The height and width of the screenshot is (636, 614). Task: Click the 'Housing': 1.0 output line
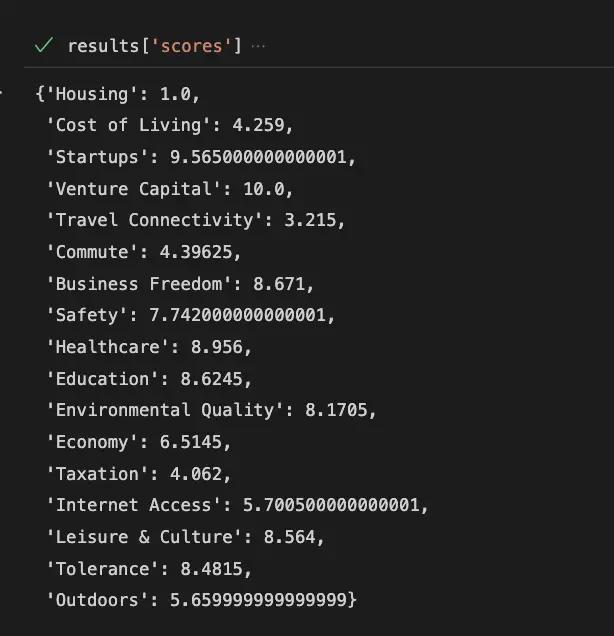coord(118,94)
